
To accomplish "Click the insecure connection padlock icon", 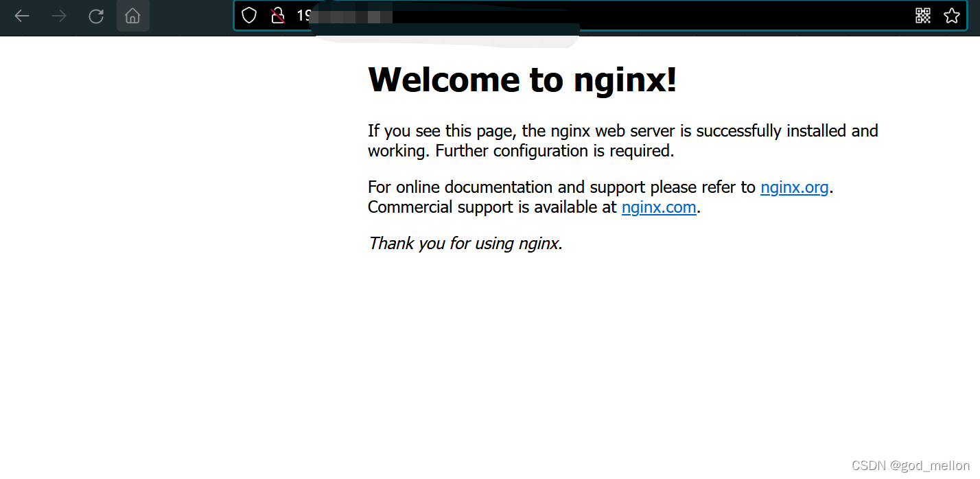I will click(x=277, y=16).
